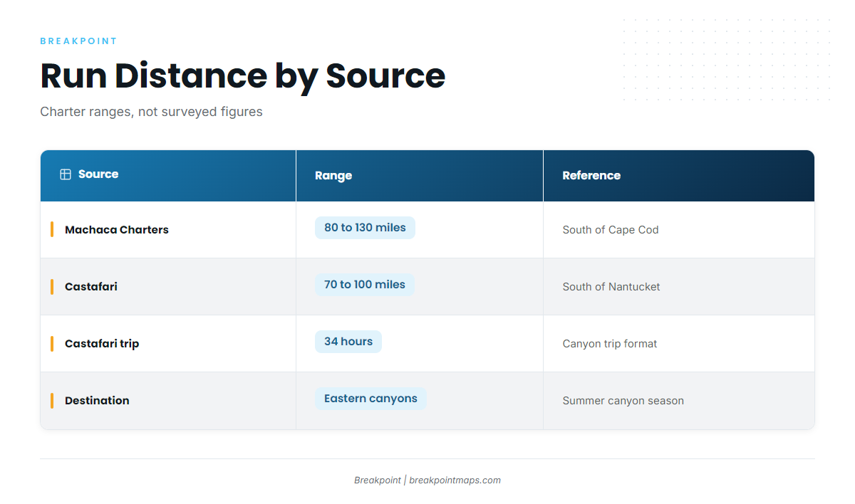
Task: Select the Machaca Charters row name
Action: [117, 230]
